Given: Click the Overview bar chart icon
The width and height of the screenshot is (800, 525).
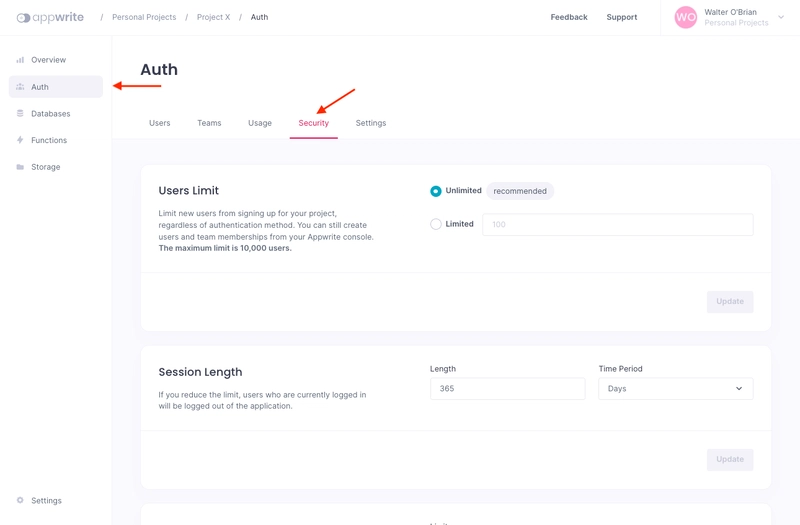Looking at the screenshot, I should [x=20, y=60].
